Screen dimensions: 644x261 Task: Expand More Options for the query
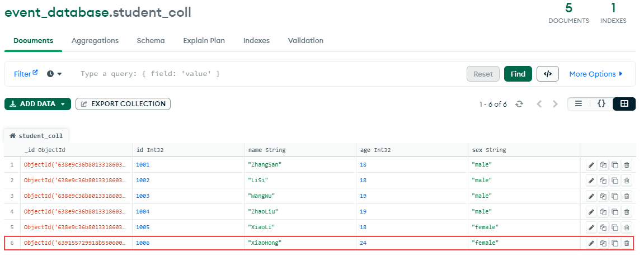tap(595, 74)
